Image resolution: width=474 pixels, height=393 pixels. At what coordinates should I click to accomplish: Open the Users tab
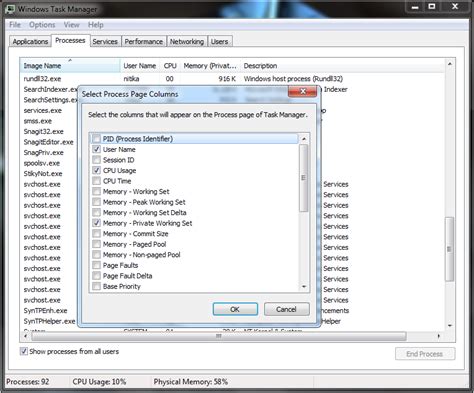pyautogui.click(x=219, y=42)
